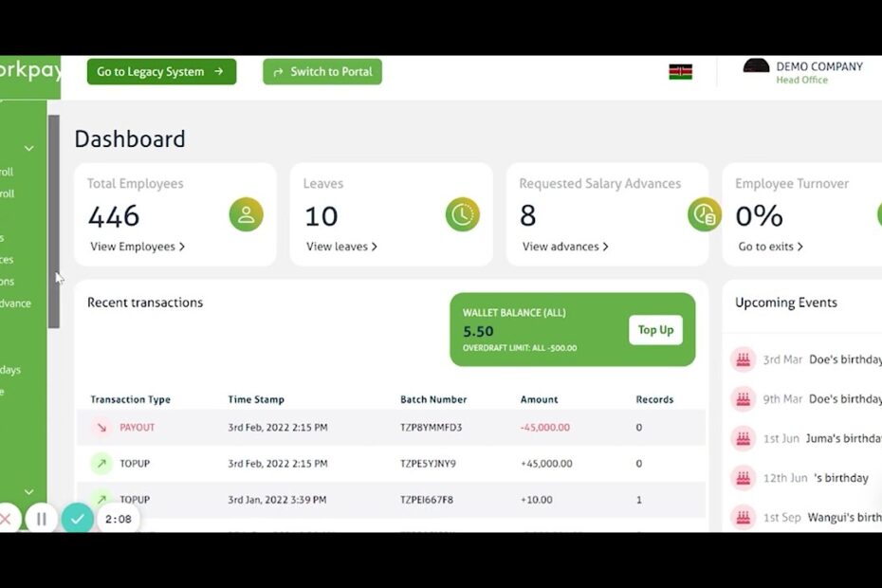
Task: Follow the Go to exits link
Action: (771, 247)
